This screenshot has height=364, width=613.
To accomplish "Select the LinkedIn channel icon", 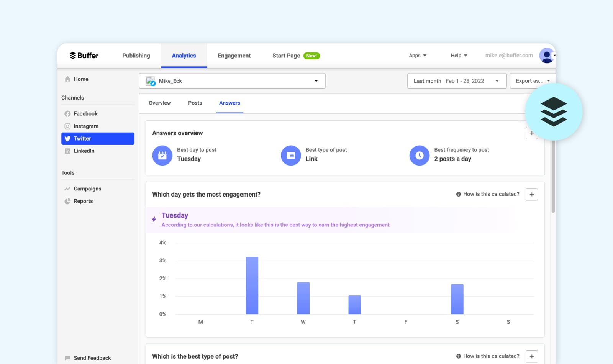I will (x=67, y=151).
